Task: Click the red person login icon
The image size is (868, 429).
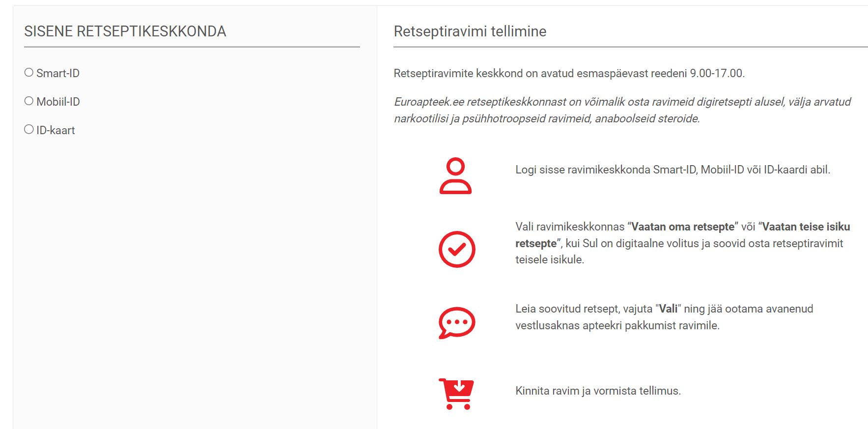Action: (x=455, y=176)
